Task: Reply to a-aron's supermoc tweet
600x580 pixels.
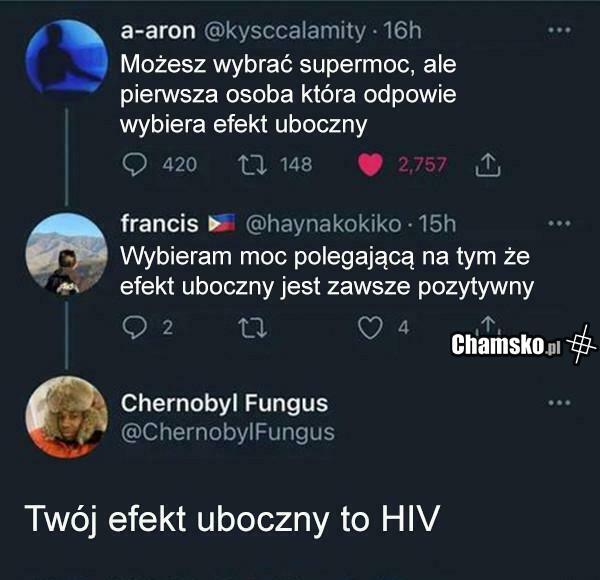Action: [x=134, y=165]
